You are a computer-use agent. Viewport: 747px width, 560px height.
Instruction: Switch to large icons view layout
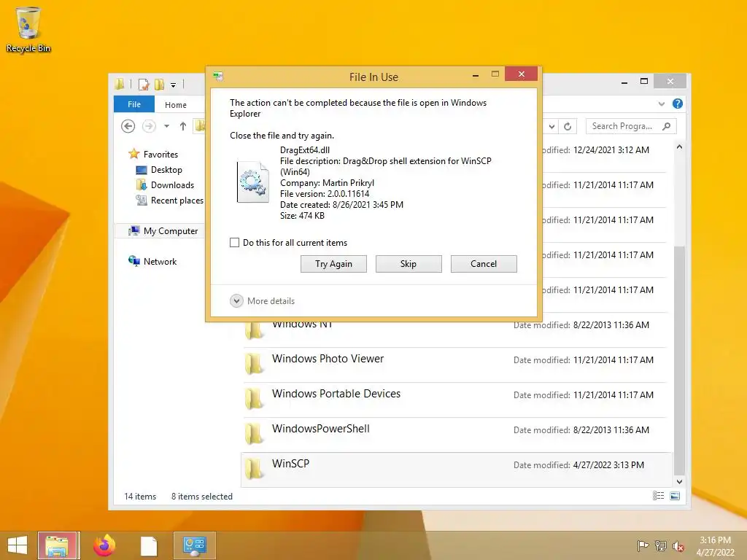coord(675,496)
